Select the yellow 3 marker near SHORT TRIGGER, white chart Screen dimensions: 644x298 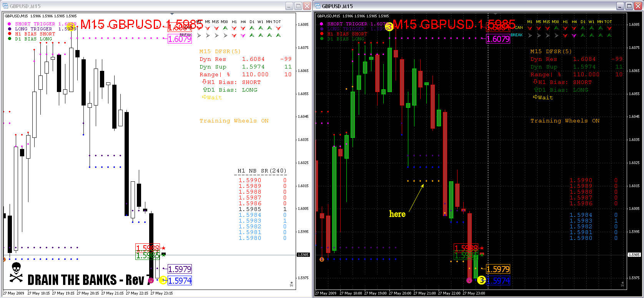pyautogui.click(x=70, y=27)
